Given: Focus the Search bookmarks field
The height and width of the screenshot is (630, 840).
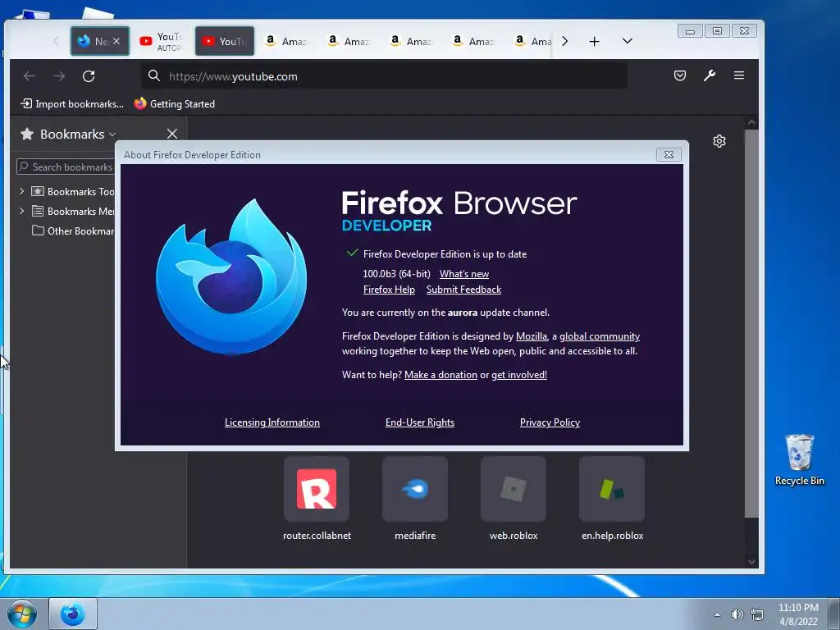Looking at the screenshot, I should coord(66,167).
